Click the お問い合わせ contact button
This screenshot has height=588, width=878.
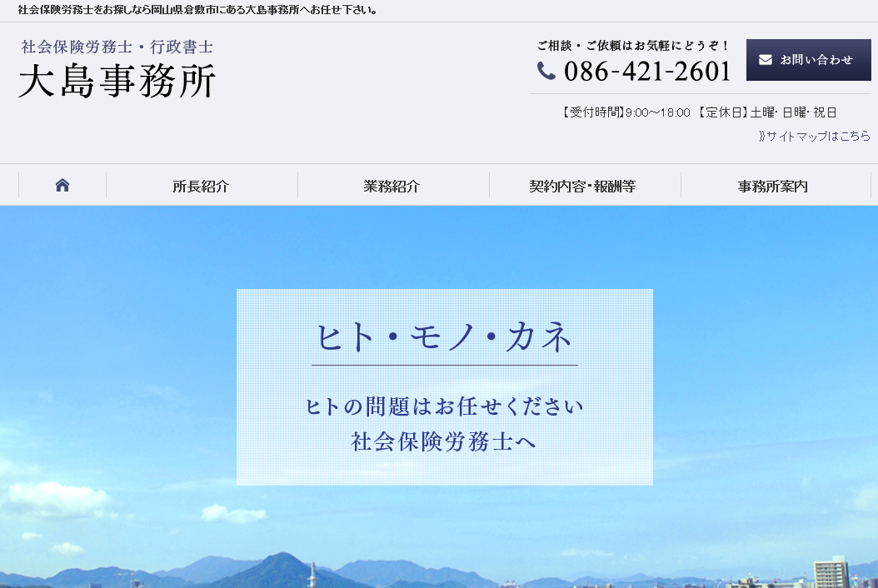(x=808, y=59)
